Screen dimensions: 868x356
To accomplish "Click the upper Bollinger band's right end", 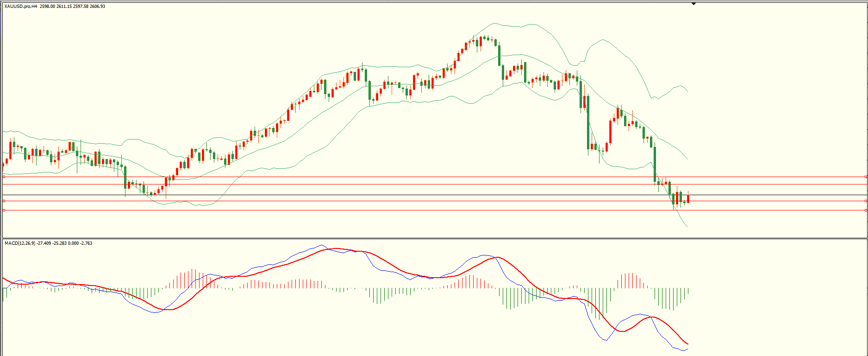I will click(687, 91).
